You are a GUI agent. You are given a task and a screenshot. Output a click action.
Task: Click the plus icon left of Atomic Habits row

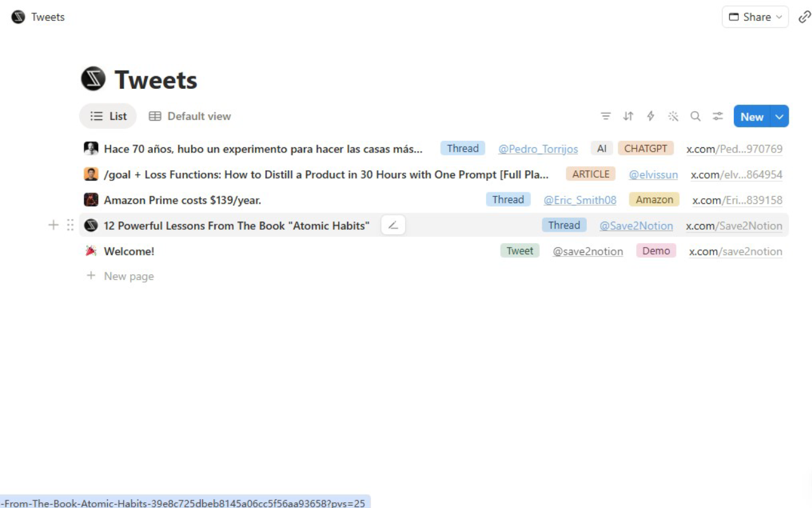(x=53, y=225)
